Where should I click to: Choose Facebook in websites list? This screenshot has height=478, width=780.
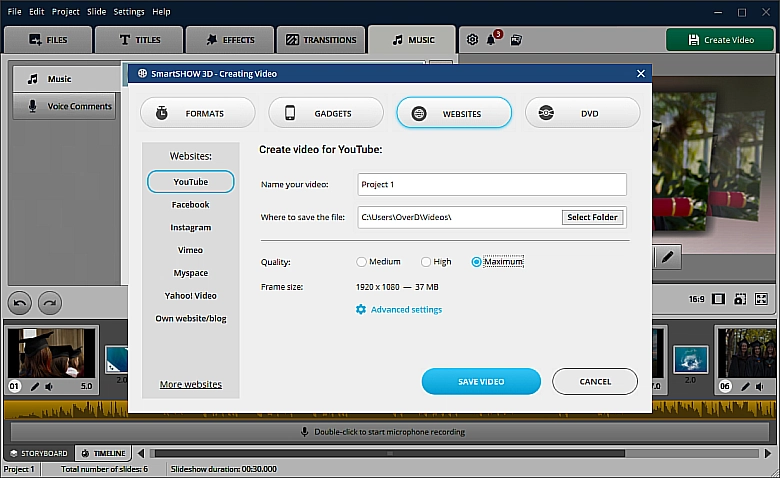[x=191, y=204]
